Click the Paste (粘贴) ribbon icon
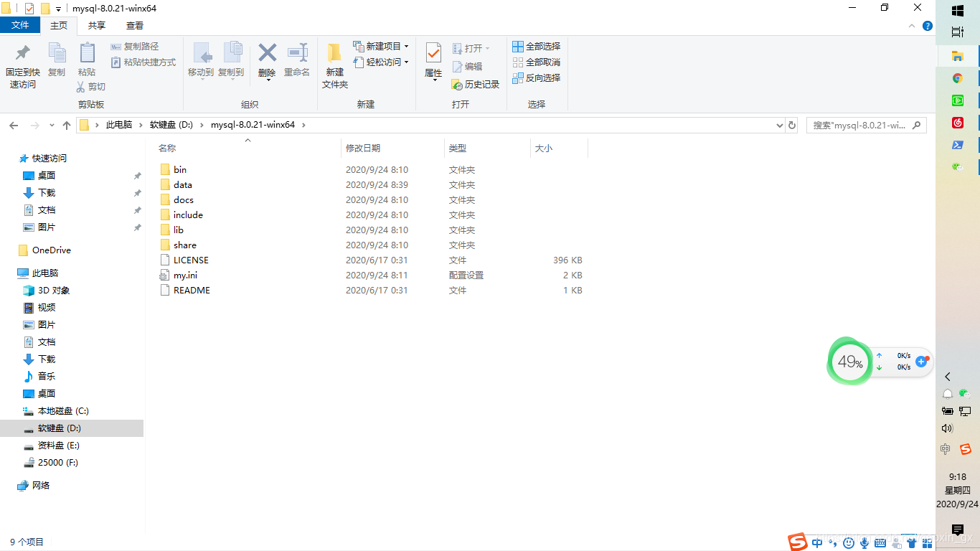 tap(87, 52)
